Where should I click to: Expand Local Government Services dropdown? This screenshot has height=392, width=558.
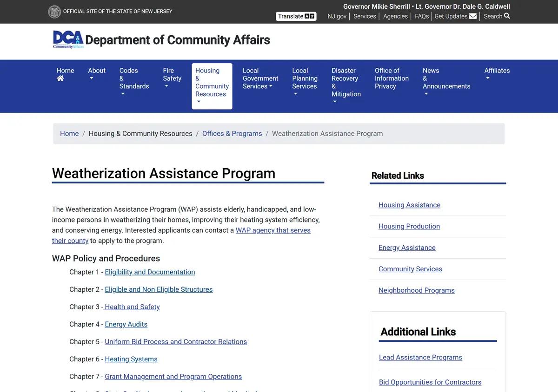click(x=271, y=86)
